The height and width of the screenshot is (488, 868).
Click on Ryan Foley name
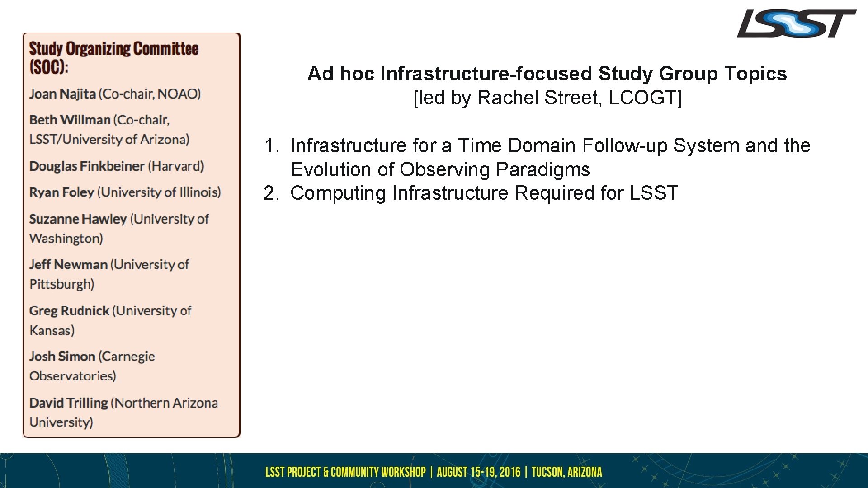[61, 192]
